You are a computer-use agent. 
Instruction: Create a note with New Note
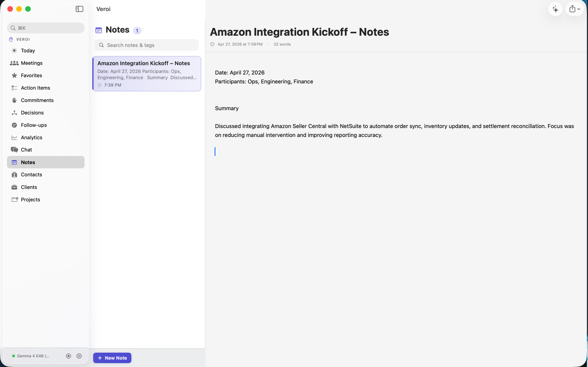pos(112,358)
